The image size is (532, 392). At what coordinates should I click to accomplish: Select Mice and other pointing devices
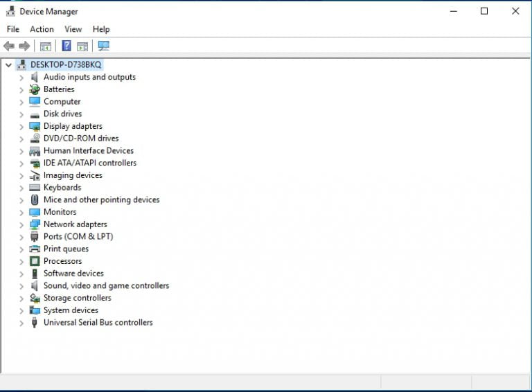coord(101,199)
